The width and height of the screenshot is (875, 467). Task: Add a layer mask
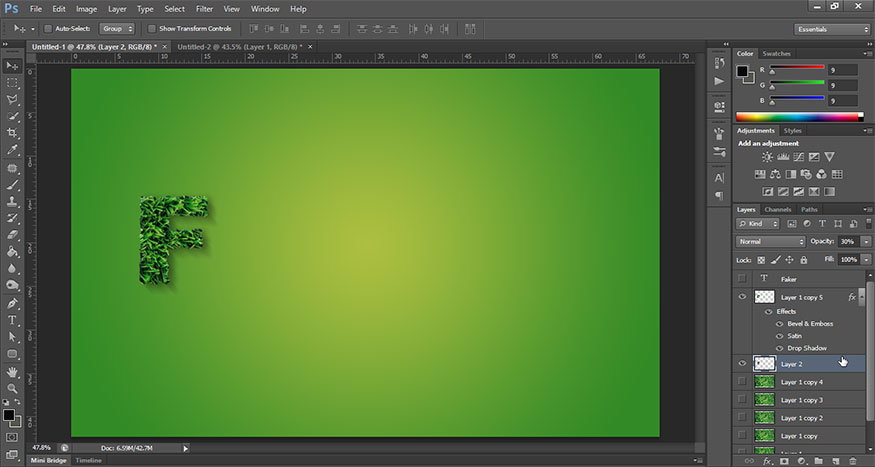tap(784, 461)
